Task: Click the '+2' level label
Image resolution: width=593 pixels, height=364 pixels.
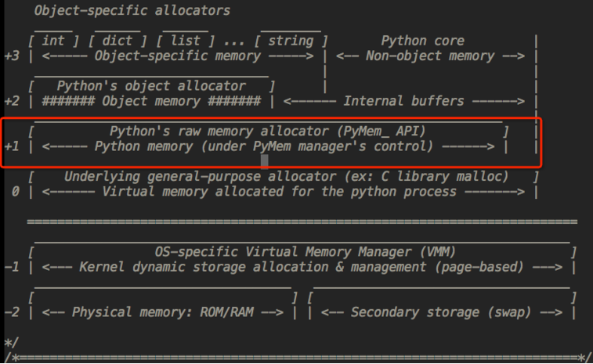Action: click(12, 101)
